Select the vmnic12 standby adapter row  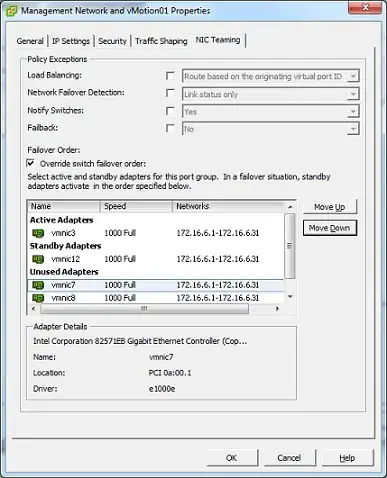tap(156, 259)
